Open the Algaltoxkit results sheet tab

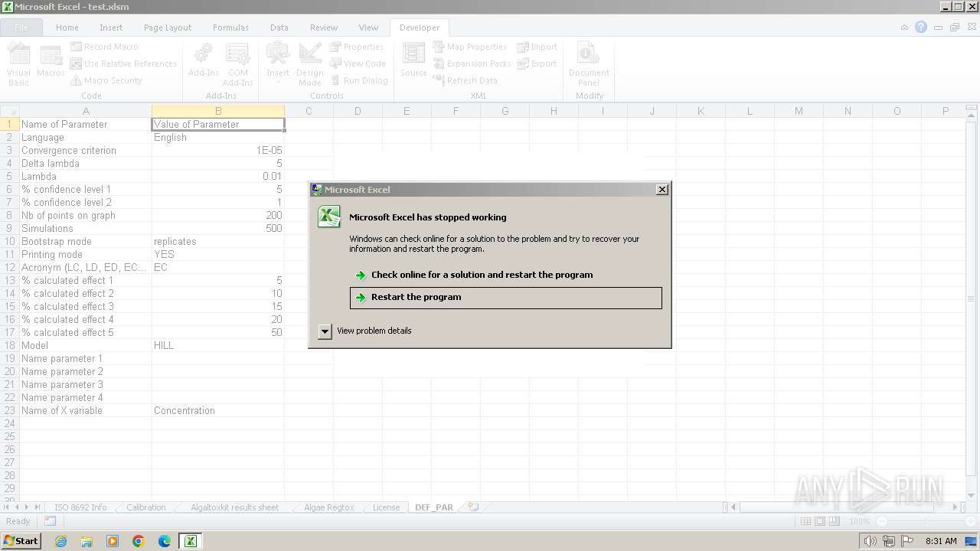coord(234,507)
